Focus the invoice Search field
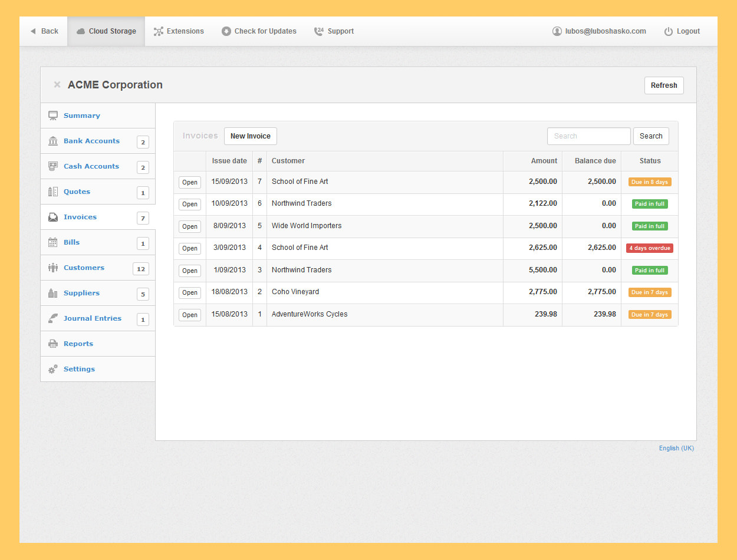 [x=589, y=136]
